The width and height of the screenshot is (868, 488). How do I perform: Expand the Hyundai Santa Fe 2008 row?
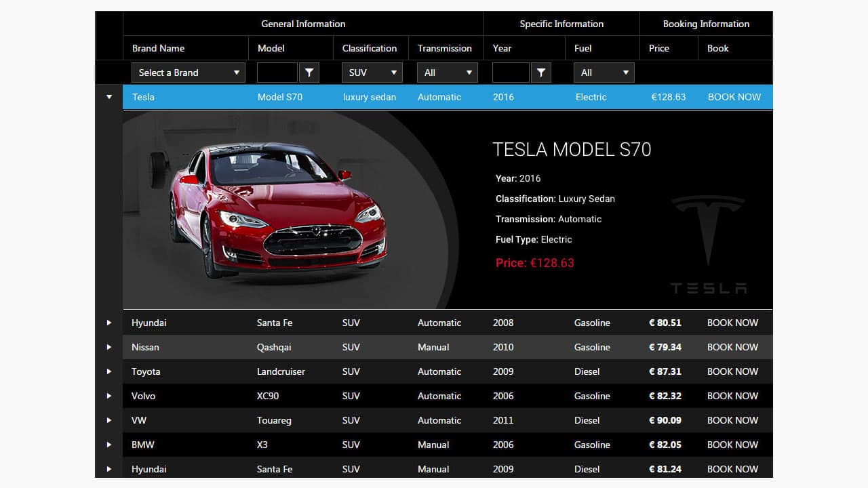tap(109, 323)
